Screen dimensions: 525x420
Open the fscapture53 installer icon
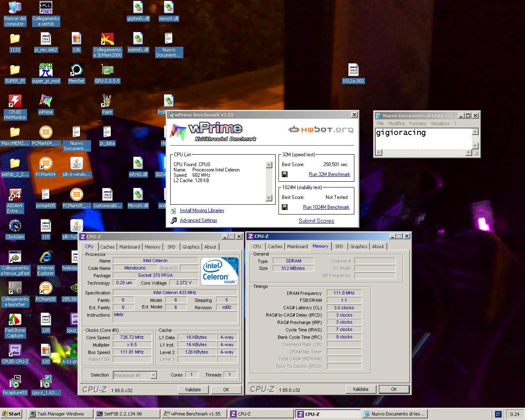click(x=15, y=386)
